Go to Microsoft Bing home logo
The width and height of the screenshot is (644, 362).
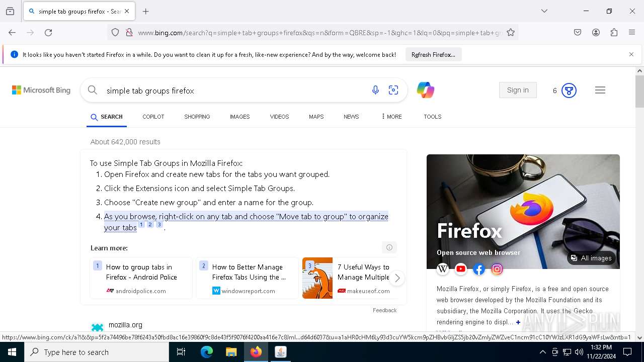(x=41, y=90)
